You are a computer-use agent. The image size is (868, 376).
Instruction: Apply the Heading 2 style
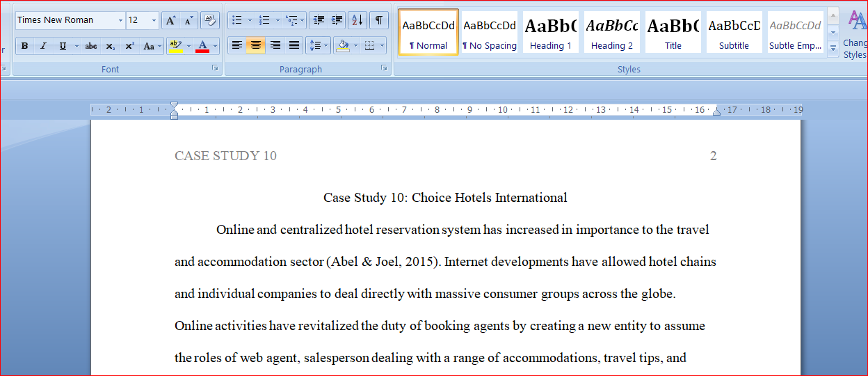pos(612,32)
